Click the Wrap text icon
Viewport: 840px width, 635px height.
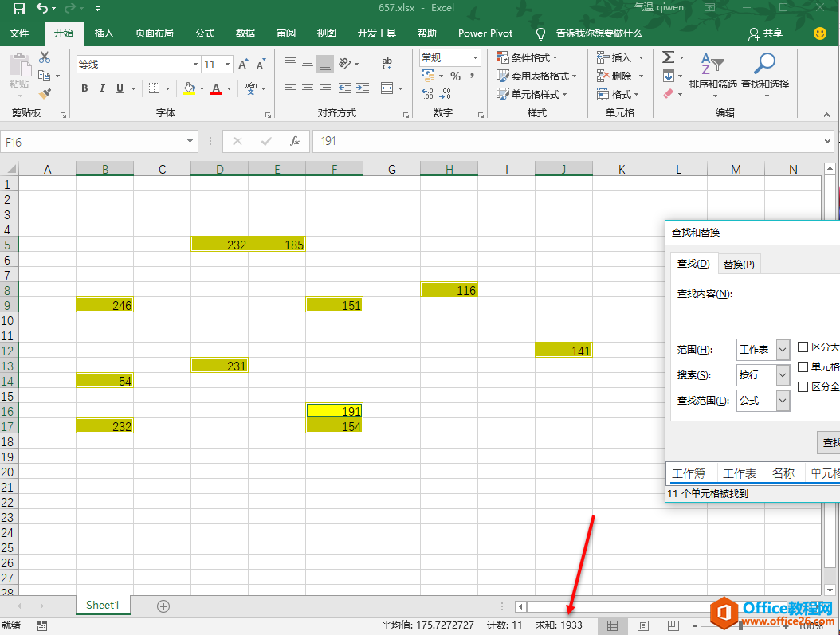387,64
